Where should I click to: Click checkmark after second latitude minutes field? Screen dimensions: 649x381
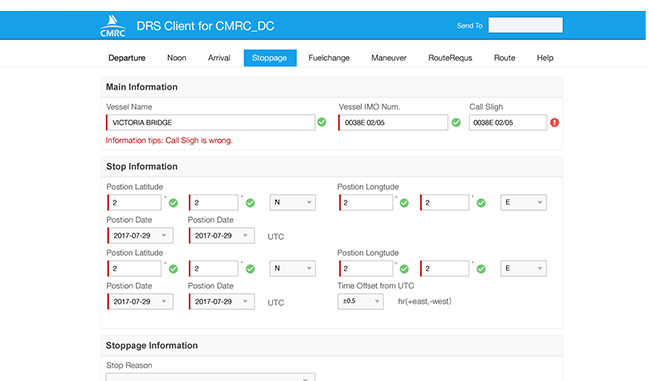click(x=250, y=269)
